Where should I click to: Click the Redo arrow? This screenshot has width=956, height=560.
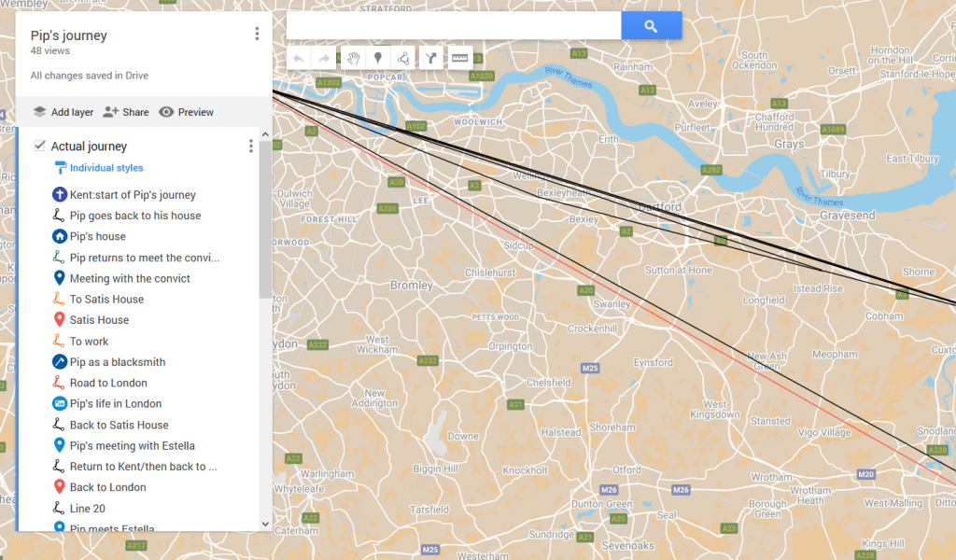click(x=324, y=59)
